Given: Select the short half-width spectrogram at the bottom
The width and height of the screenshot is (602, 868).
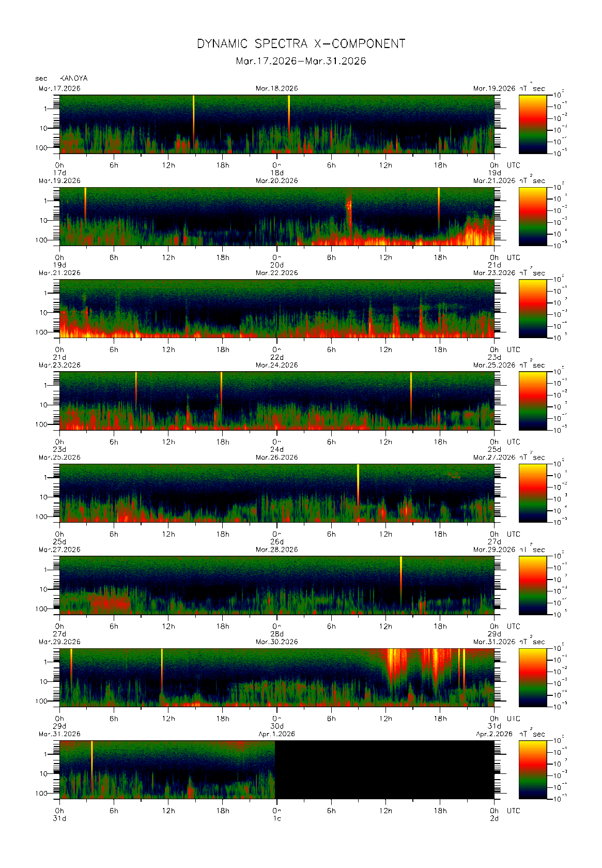Looking at the screenshot, I should pyautogui.click(x=167, y=770).
